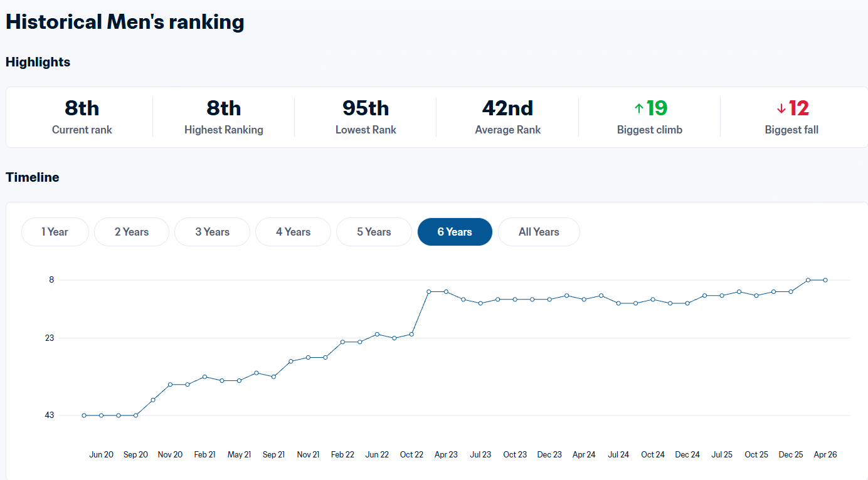Choose the 3 Years timeline view
Image resolution: width=868 pixels, height=480 pixels.
[212, 232]
